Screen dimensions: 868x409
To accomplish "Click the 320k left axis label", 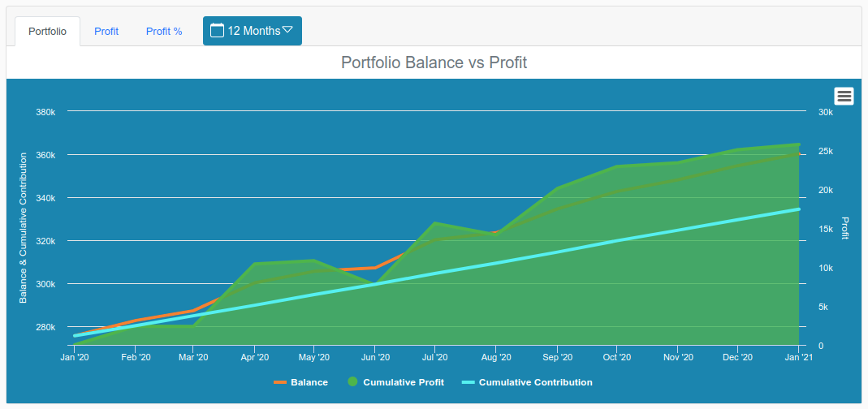I will click(46, 241).
